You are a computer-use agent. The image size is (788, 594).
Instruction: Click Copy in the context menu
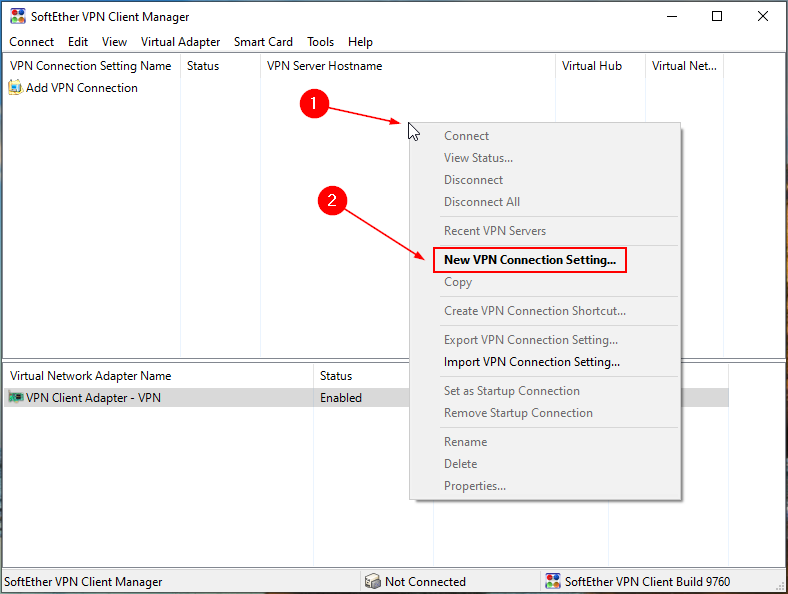coord(545,282)
